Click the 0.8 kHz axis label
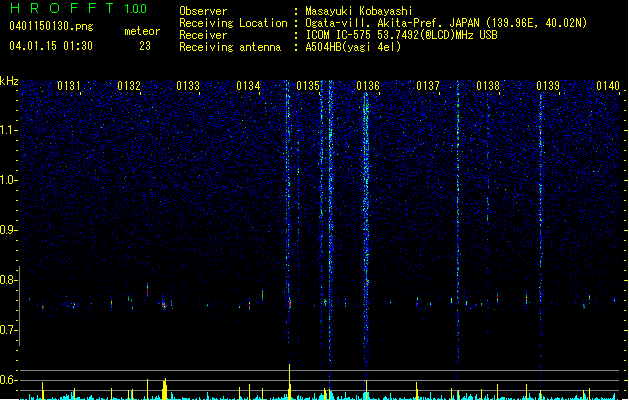Viewport: 629px width, 400px height. [x=9, y=280]
